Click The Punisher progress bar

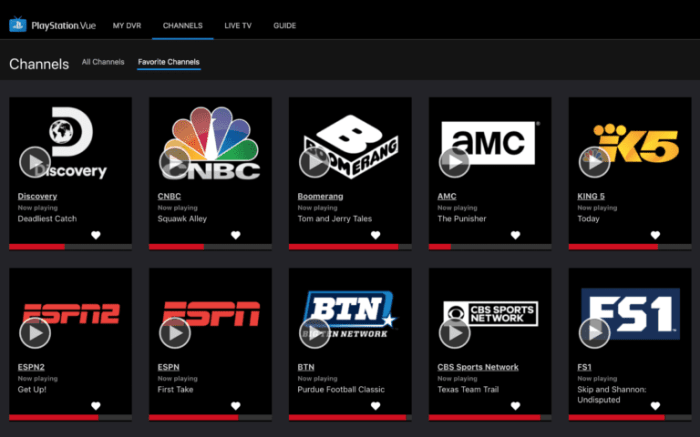[490, 246]
